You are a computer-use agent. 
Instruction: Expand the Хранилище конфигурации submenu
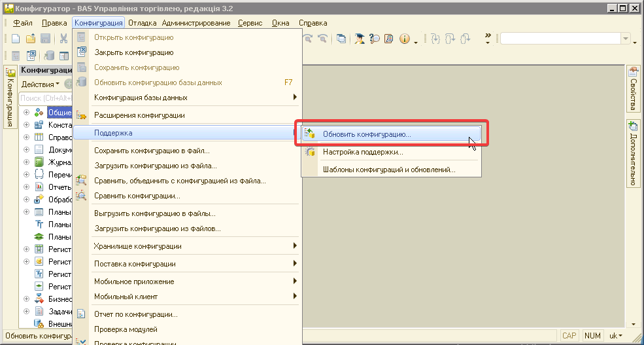(137, 246)
